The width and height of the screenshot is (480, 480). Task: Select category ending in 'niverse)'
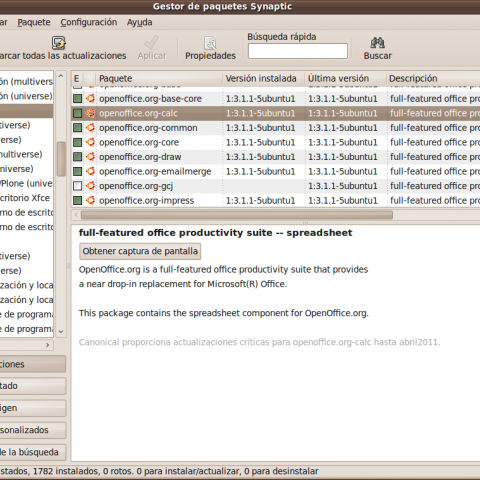[x=26, y=169]
